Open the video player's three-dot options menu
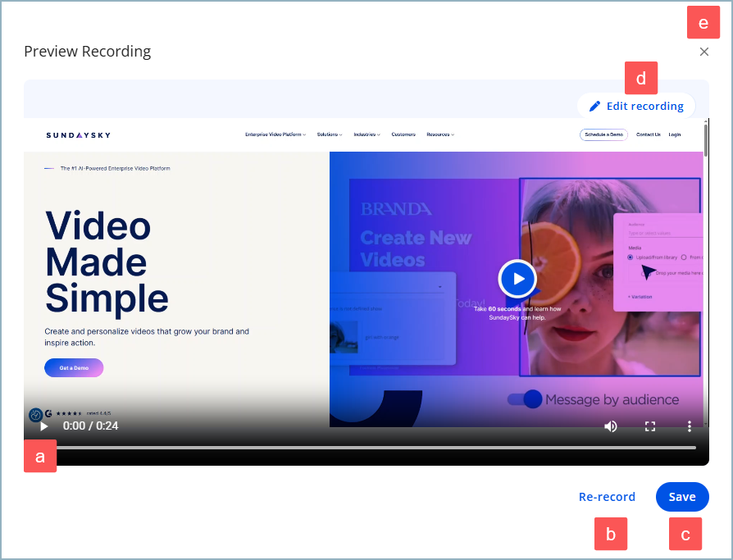733x560 pixels. coord(689,426)
